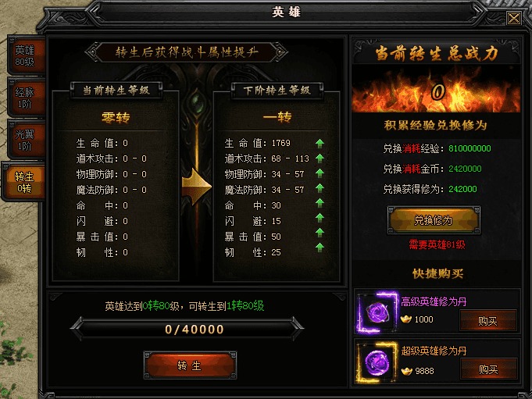Click the green up arrow beside 暴击值 50
Screen dimensions: 532x399
(320, 233)
